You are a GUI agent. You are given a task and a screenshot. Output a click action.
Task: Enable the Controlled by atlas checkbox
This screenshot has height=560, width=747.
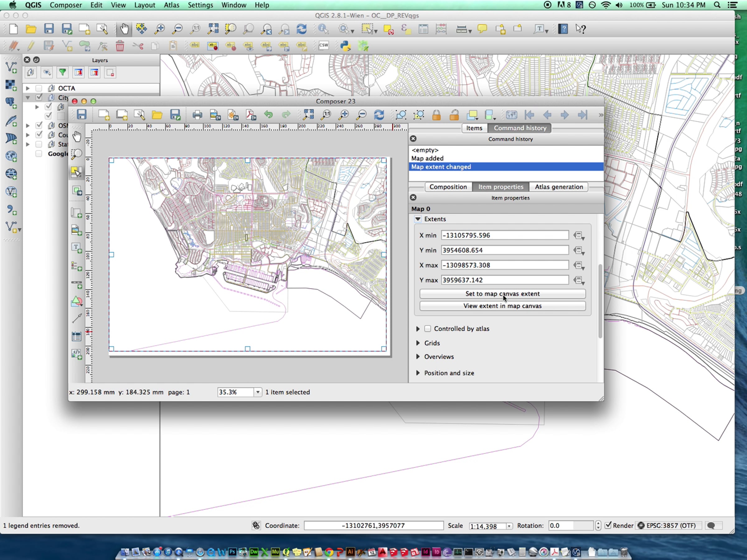pyautogui.click(x=428, y=329)
